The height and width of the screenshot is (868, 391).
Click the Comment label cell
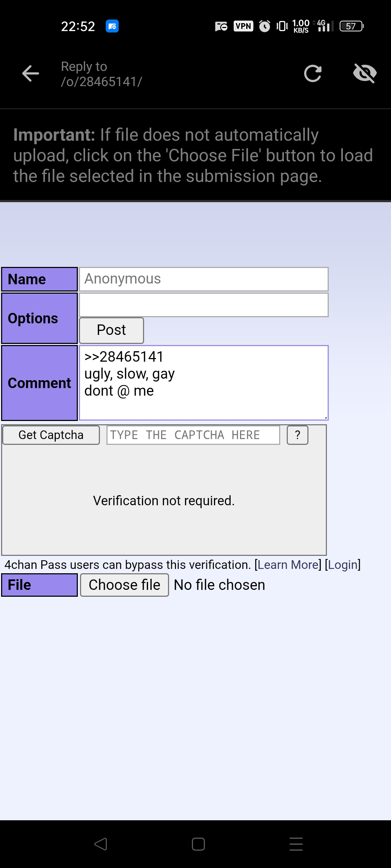(39, 383)
